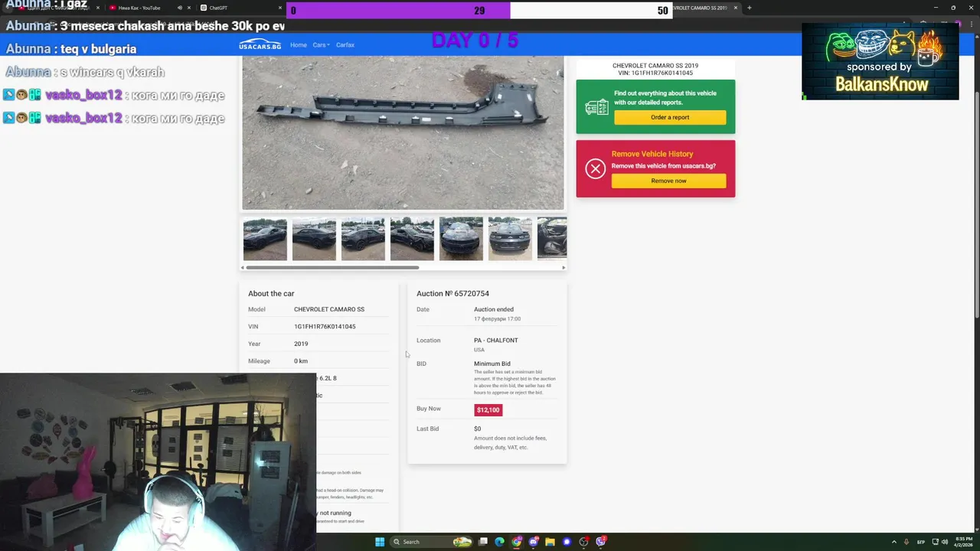Screen dimensions: 980x551
Task: Click the Remove Vehicle History heading
Action: coord(652,154)
